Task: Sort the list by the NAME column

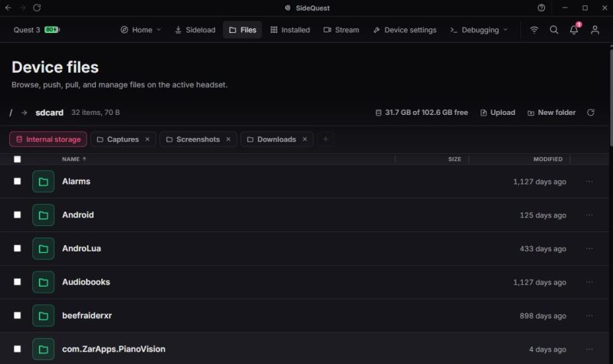Action: [x=74, y=159]
